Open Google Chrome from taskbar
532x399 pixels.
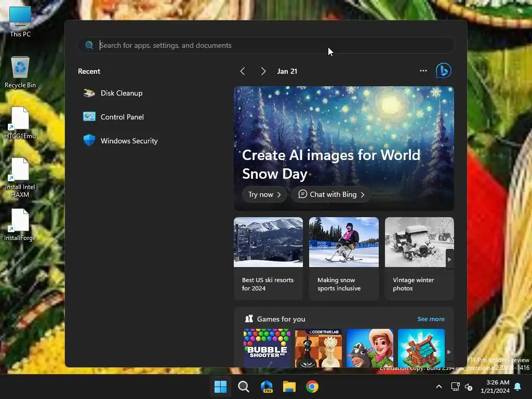[312, 387]
